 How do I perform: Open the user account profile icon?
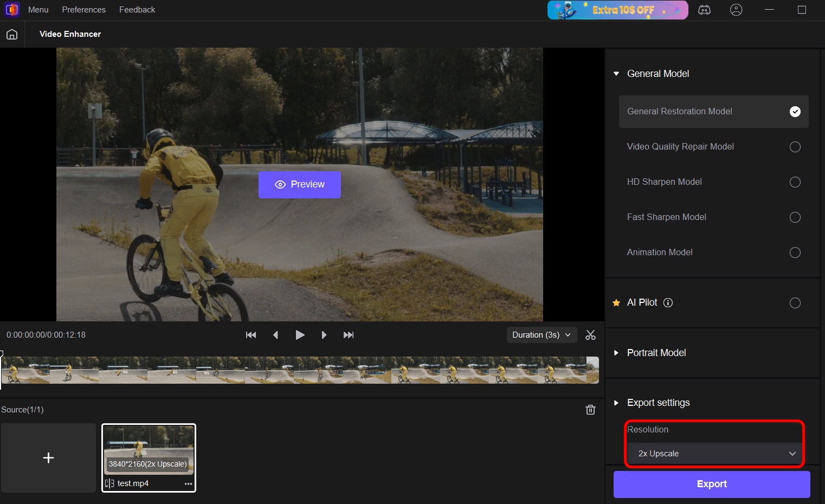click(x=736, y=10)
